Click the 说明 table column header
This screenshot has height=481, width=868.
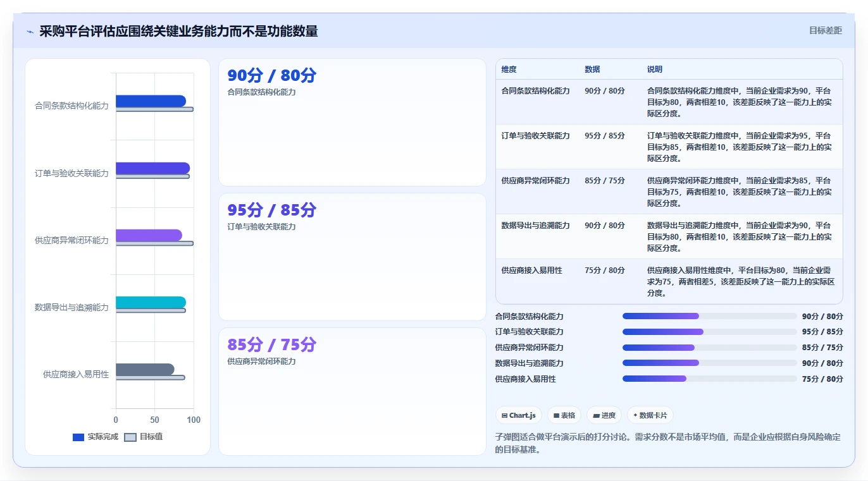pos(655,70)
